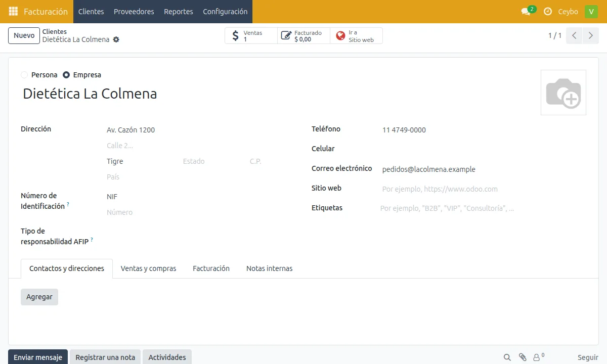Select the Empresa radio button
The height and width of the screenshot is (364, 607).
tap(66, 75)
